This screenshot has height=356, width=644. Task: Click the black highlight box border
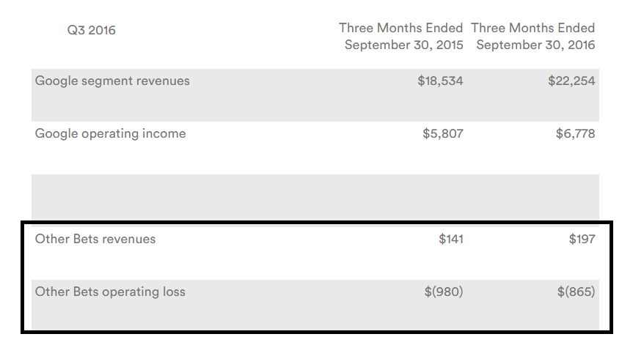(x=317, y=223)
